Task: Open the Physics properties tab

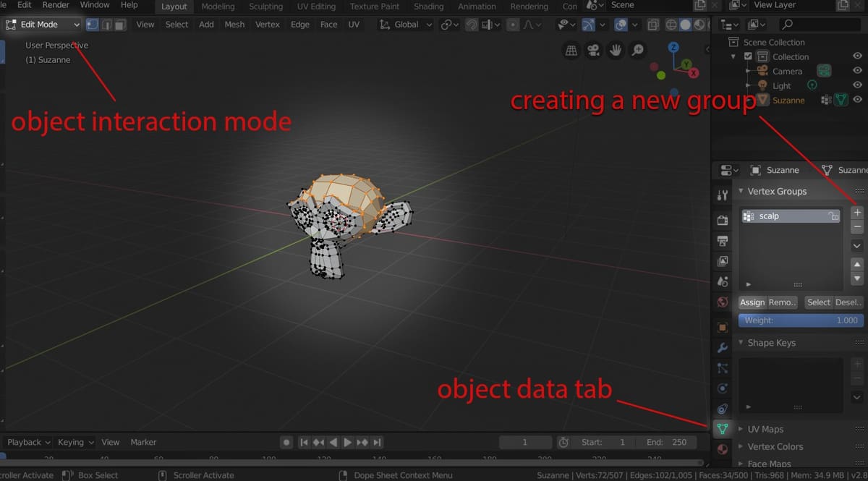Action: (x=722, y=388)
